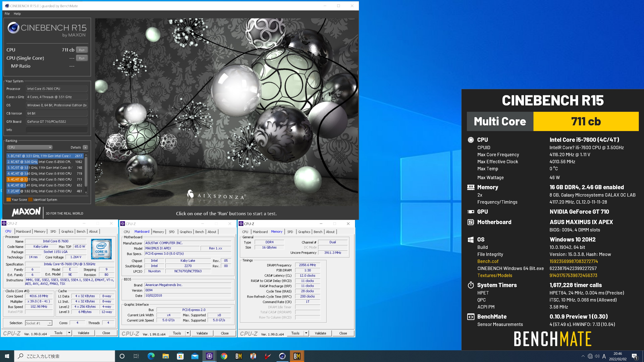The width and height of the screenshot is (644, 362).
Task: Select ranking row 'Intel Core i5-7500 CPU' scoring 652
Action: click(x=45, y=185)
